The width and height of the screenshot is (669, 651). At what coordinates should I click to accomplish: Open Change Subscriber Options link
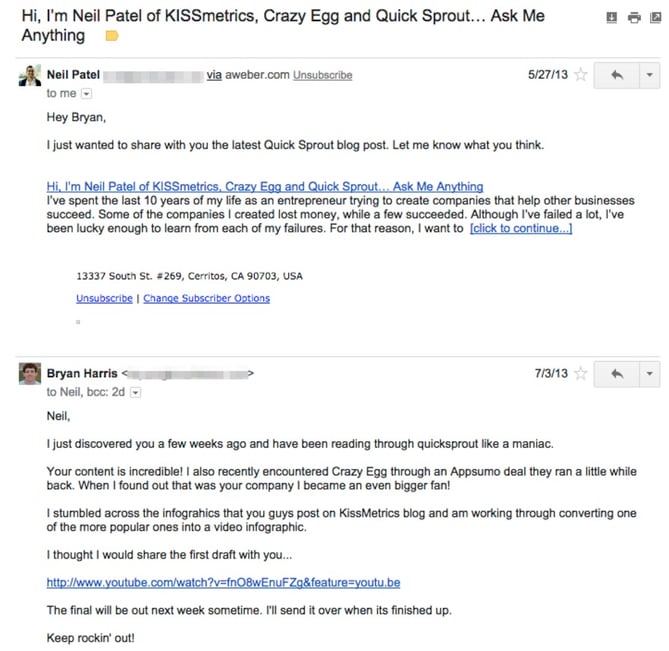tap(206, 298)
